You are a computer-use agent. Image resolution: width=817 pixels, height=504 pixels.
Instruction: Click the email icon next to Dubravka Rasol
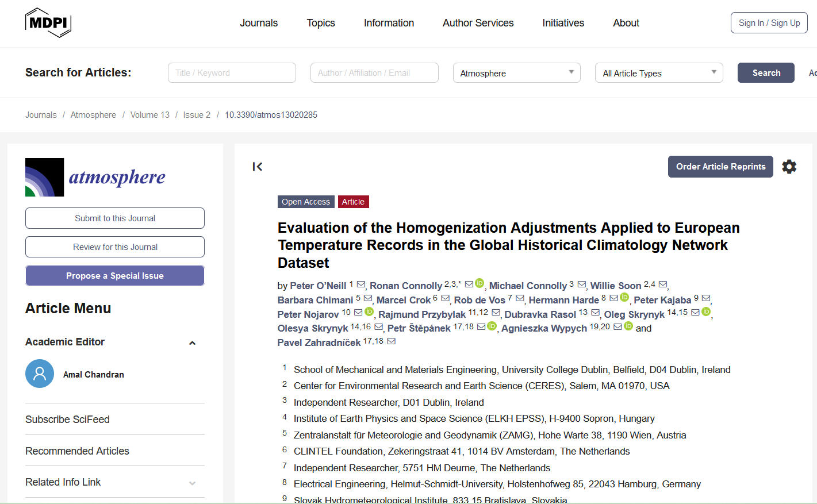pos(595,313)
